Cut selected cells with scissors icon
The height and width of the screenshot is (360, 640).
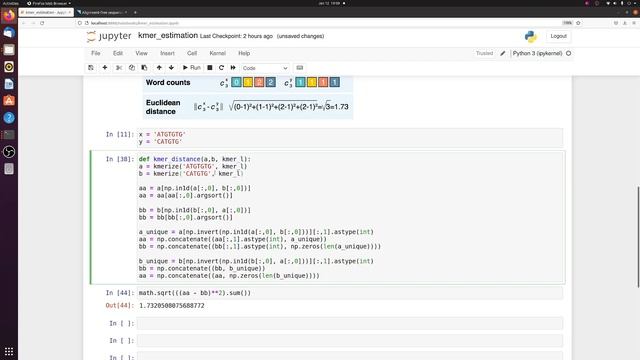point(119,68)
